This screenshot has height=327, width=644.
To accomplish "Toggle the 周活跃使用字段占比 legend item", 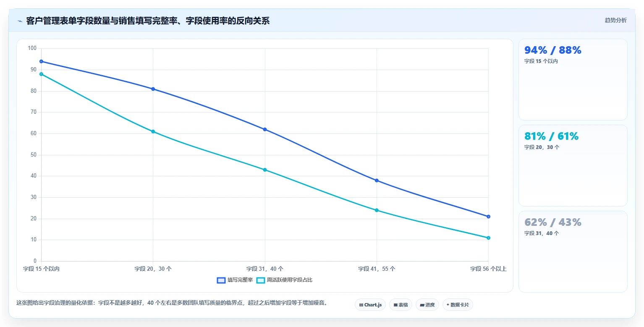I will coord(285,280).
